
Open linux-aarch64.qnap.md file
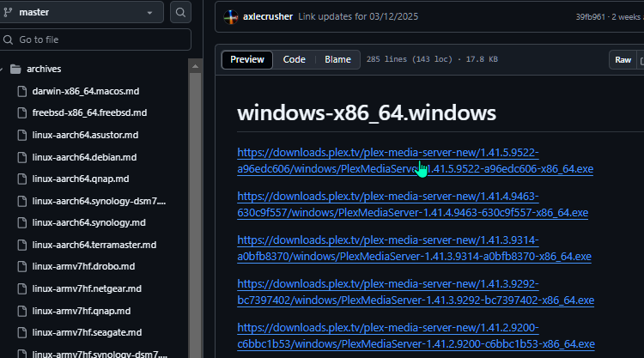(81, 179)
